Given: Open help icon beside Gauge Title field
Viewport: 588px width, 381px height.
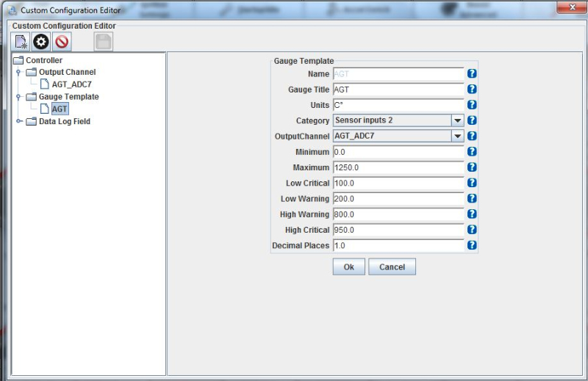Looking at the screenshot, I should point(473,90).
